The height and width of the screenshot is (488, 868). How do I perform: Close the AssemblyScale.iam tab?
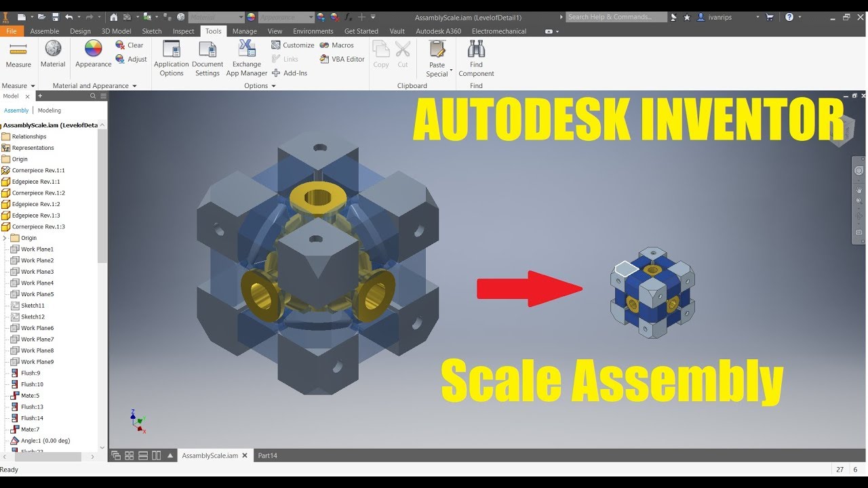coord(245,455)
